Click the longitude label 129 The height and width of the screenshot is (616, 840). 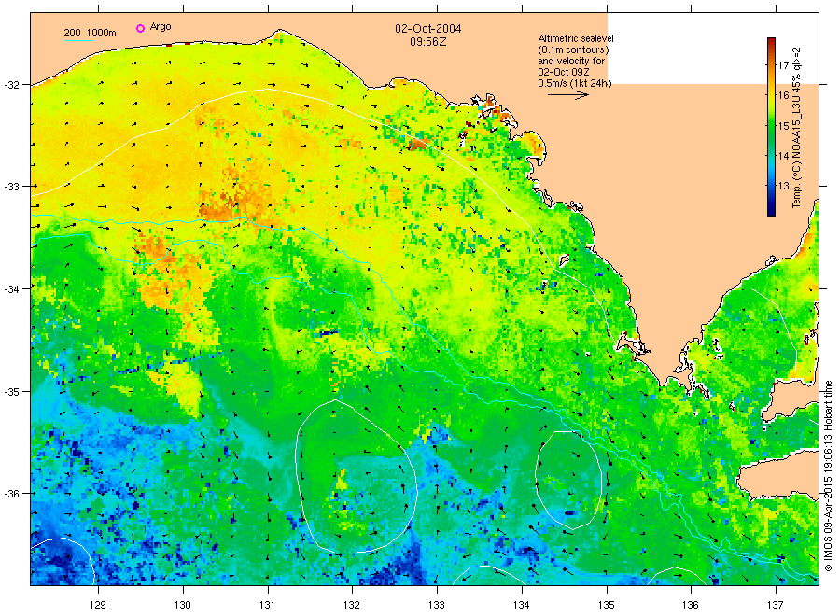pyautogui.click(x=98, y=605)
